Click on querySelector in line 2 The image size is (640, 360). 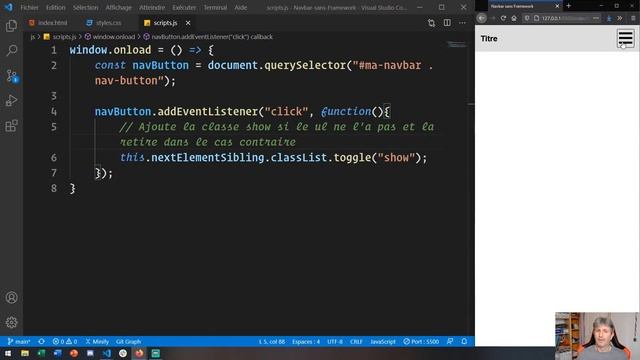(305, 65)
